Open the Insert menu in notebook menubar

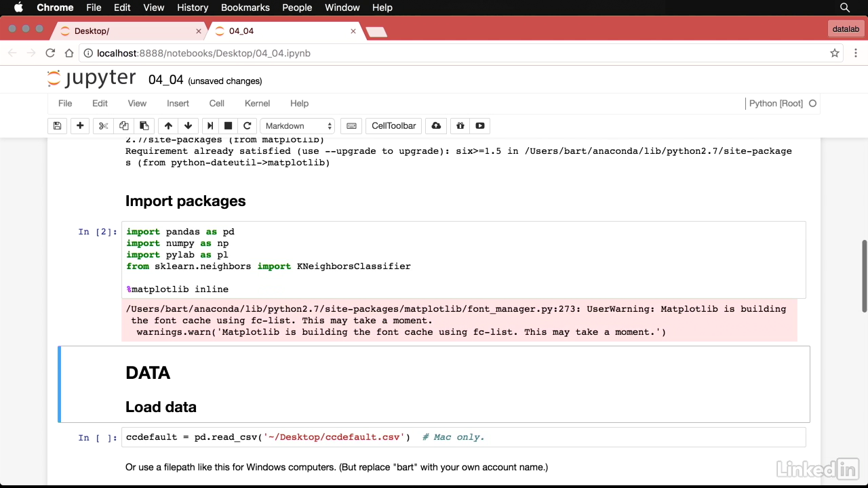(x=178, y=104)
